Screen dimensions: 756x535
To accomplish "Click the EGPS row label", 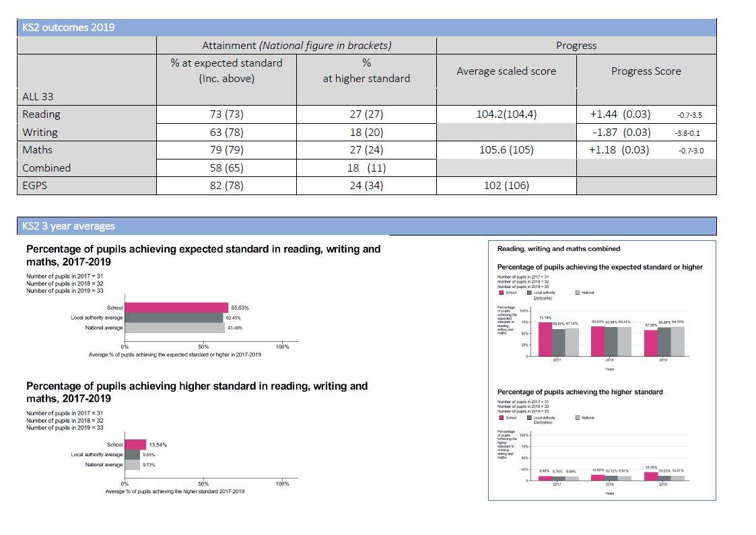I will click(35, 185).
